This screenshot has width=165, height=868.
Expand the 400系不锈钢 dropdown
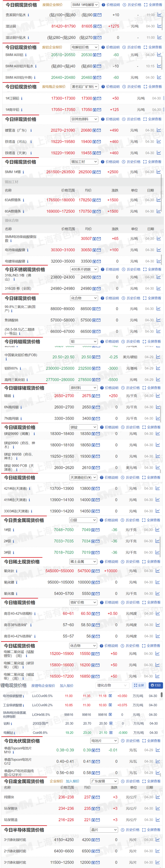[x=84, y=269]
